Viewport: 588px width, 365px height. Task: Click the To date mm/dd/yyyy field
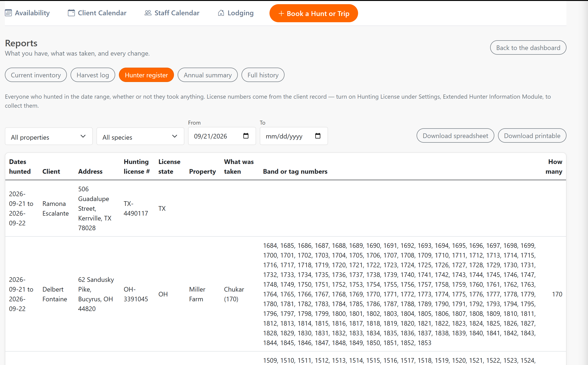pyautogui.click(x=294, y=136)
